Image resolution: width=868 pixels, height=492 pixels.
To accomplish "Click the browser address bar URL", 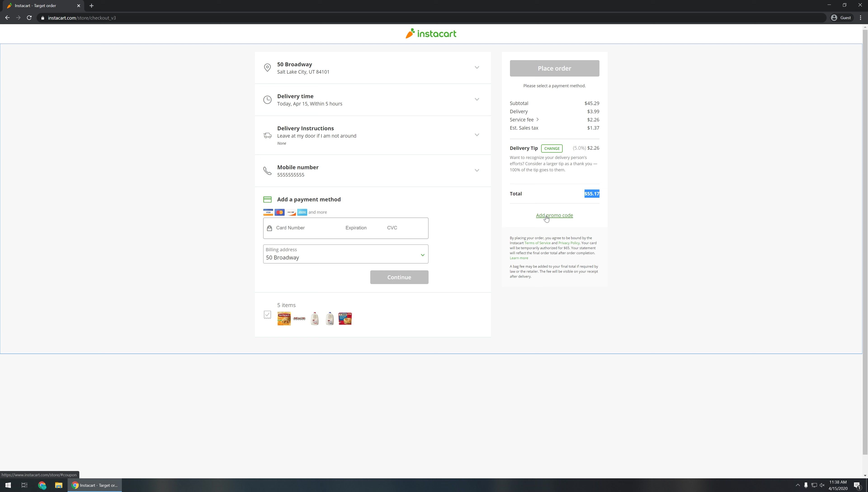I will (x=82, y=18).
